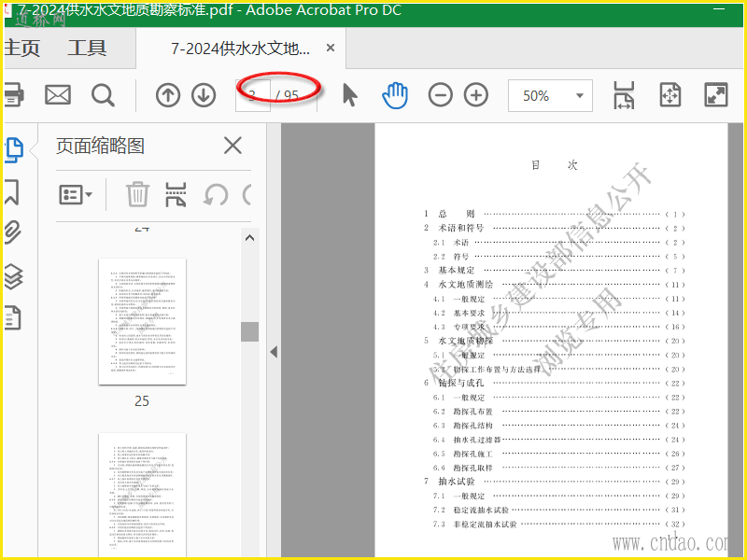This screenshot has height=560, width=747.
Task: Go to the previous page with up arrow
Action: pos(168,95)
